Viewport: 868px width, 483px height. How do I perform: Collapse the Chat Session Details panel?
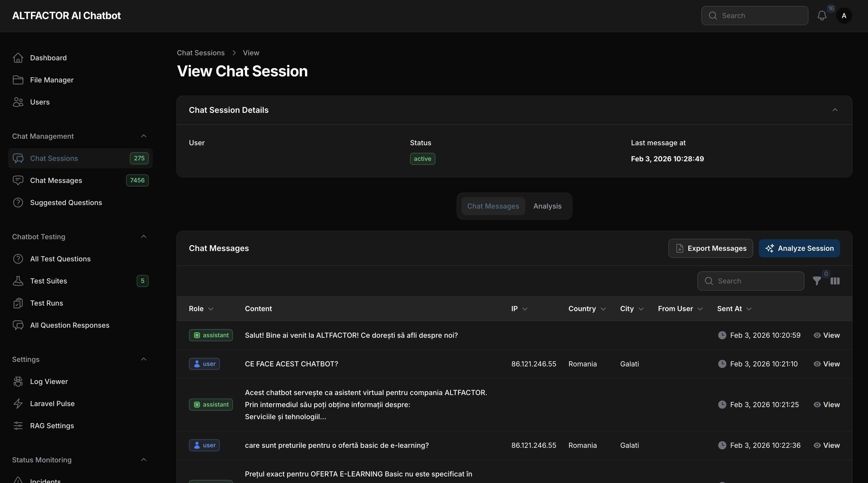(x=835, y=110)
